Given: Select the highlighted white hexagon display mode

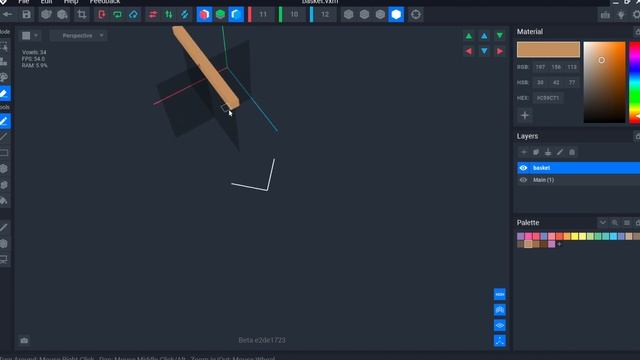Looking at the screenshot, I should tap(396, 15).
